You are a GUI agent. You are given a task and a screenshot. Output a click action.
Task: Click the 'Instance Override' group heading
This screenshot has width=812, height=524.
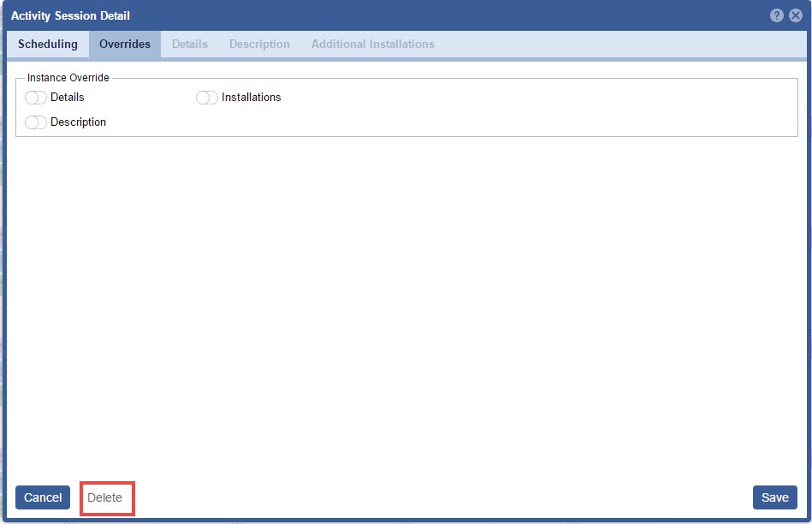tap(68, 78)
